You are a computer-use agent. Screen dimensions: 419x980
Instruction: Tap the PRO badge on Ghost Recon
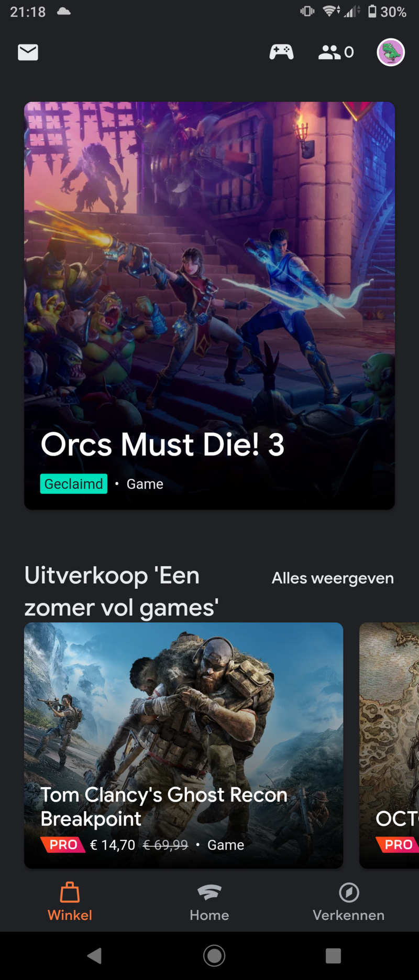pos(63,845)
